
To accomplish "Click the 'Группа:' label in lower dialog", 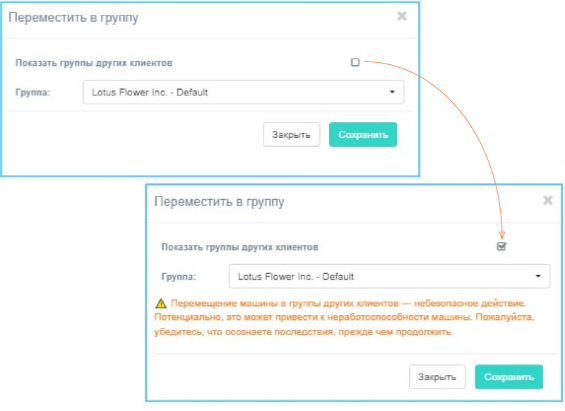I will coord(178,277).
